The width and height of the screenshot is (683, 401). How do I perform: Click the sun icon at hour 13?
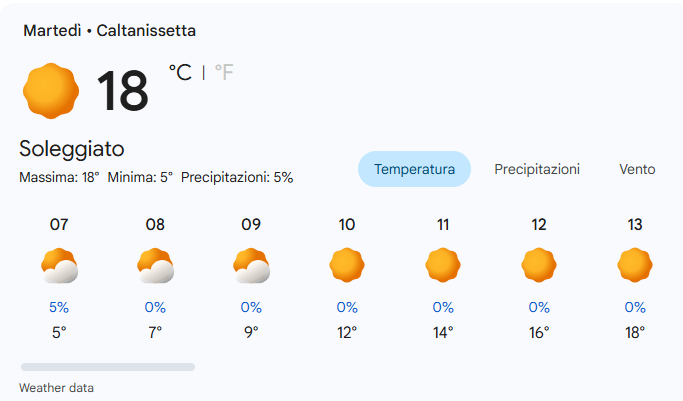[635, 266]
